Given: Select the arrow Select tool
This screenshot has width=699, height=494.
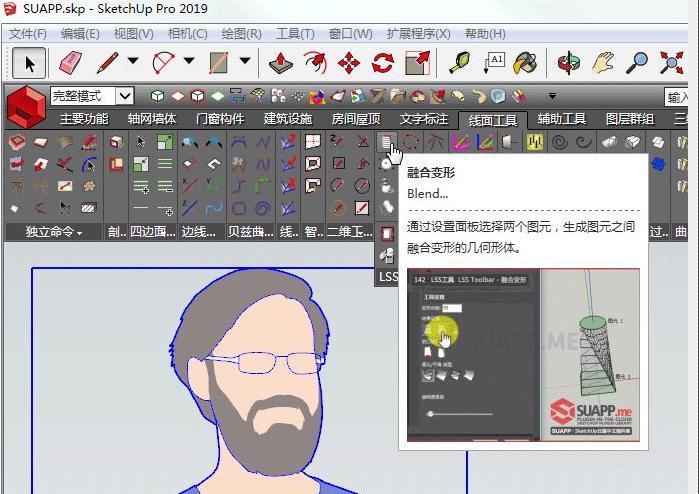Looking at the screenshot, I should pos(30,63).
